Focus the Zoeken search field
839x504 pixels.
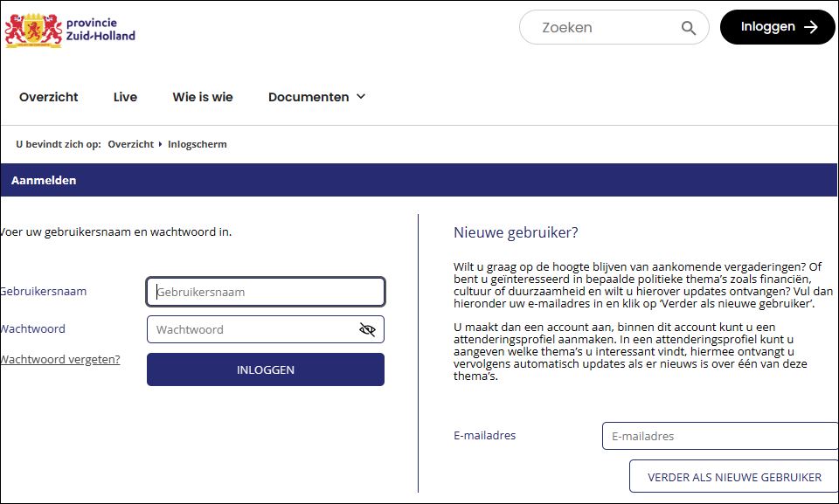(x=603, y=28)
